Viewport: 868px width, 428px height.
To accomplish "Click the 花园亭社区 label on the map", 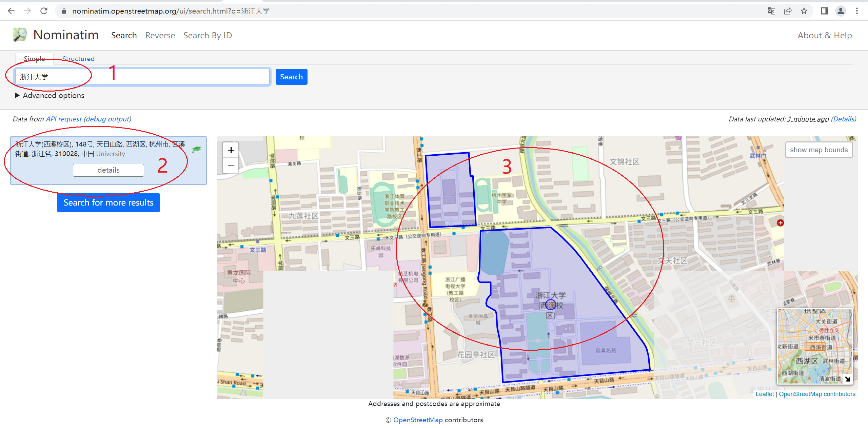I will tap(476, 355).
